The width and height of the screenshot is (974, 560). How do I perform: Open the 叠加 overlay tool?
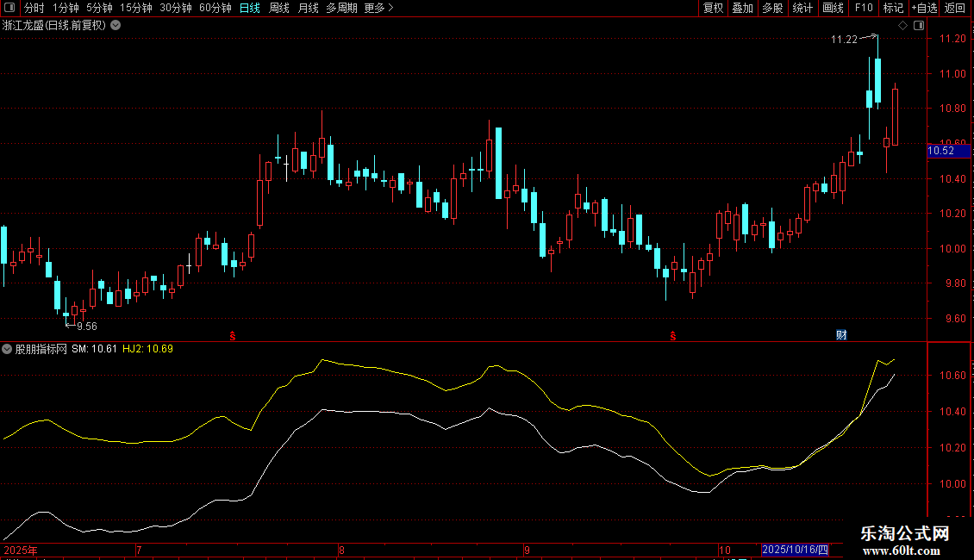tap(742, 8)
